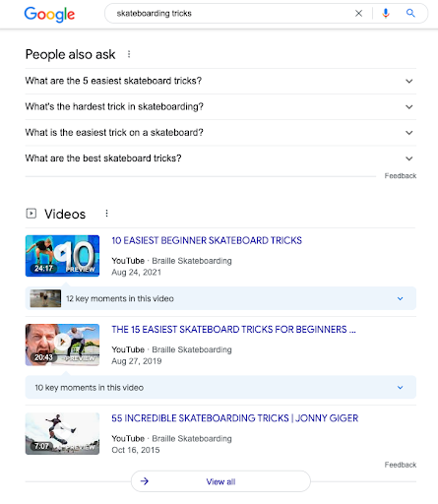Open the three-dot menu beside Videos

point(106,214)
